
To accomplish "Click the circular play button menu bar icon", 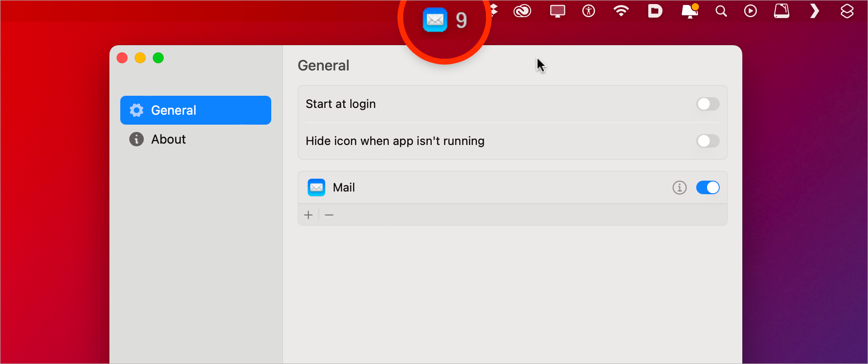I will click(750, 11).
